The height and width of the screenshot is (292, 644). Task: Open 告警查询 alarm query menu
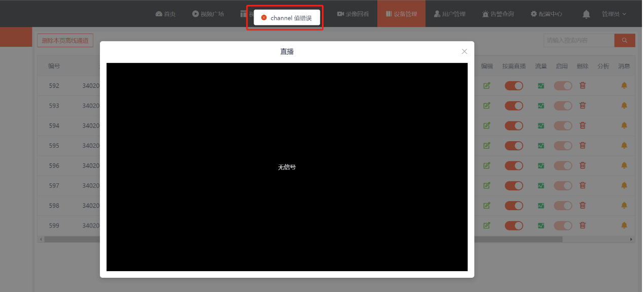point(498,14)
